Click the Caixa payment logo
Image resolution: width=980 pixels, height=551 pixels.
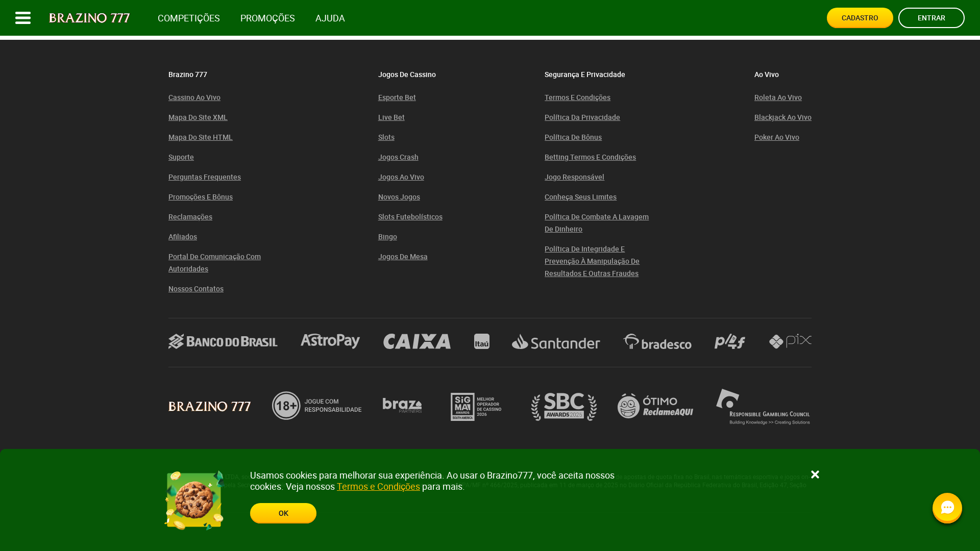coord(417,341)
